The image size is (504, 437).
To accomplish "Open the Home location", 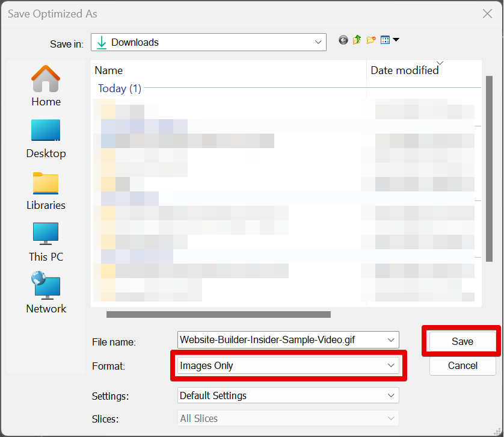I will tap(46, 86).
